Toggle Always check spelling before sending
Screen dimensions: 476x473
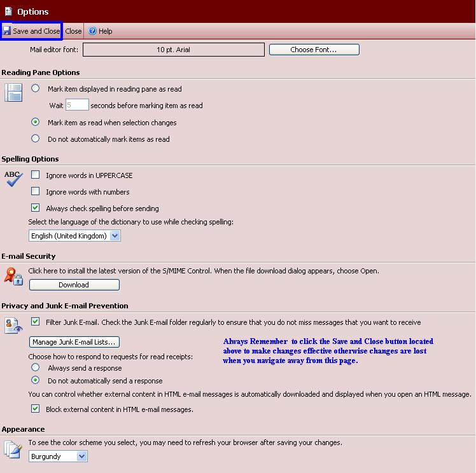coord(35,208)
